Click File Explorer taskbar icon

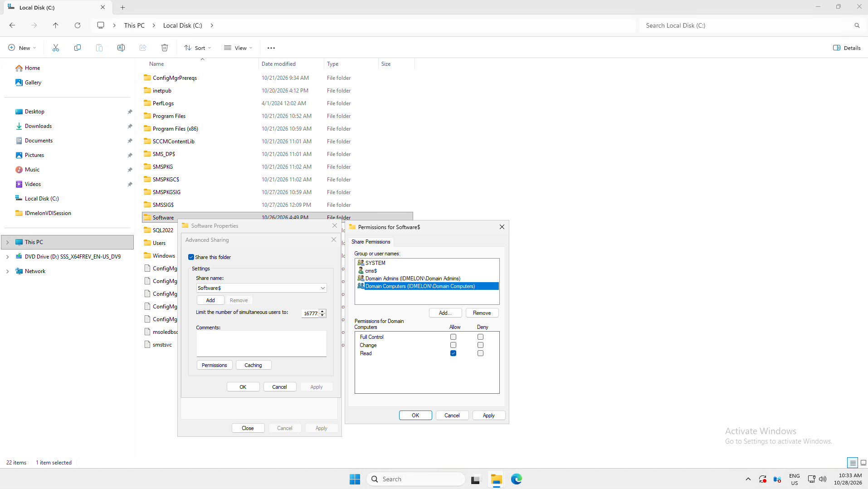click(x=497, y=479)
